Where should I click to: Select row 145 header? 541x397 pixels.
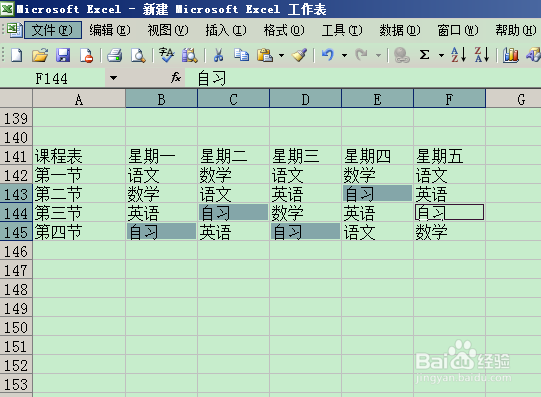tap(16, 232)
